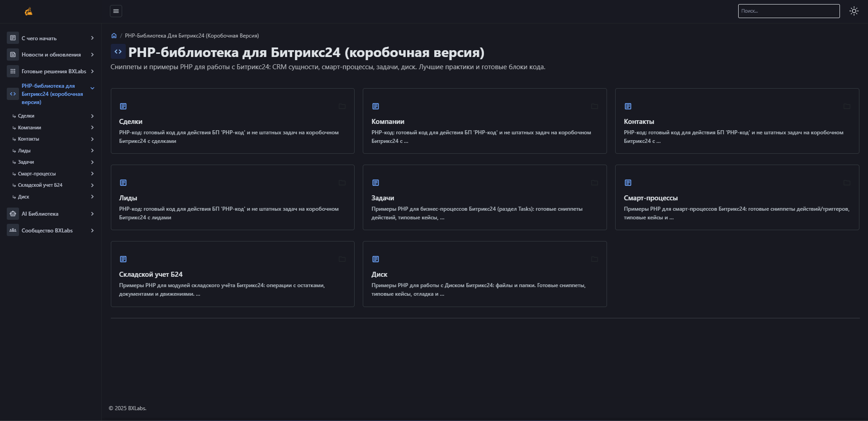
Task: Click the code icon beside the page title
Action: [x=118, y=52]
